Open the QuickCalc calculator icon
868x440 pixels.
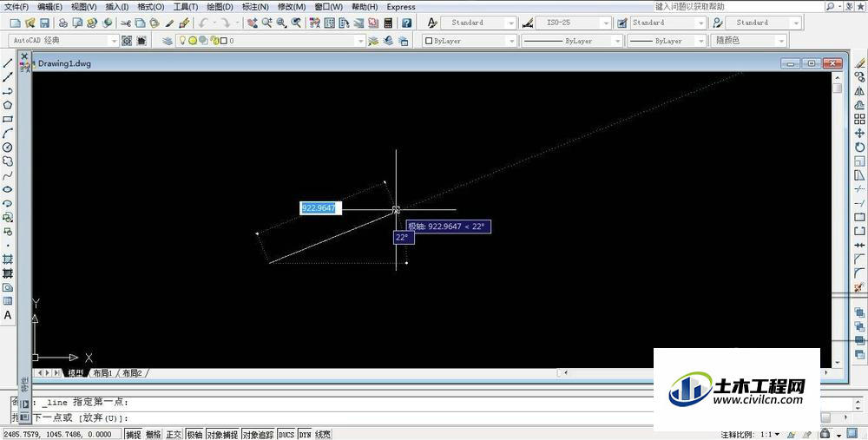tap(388, 23)
